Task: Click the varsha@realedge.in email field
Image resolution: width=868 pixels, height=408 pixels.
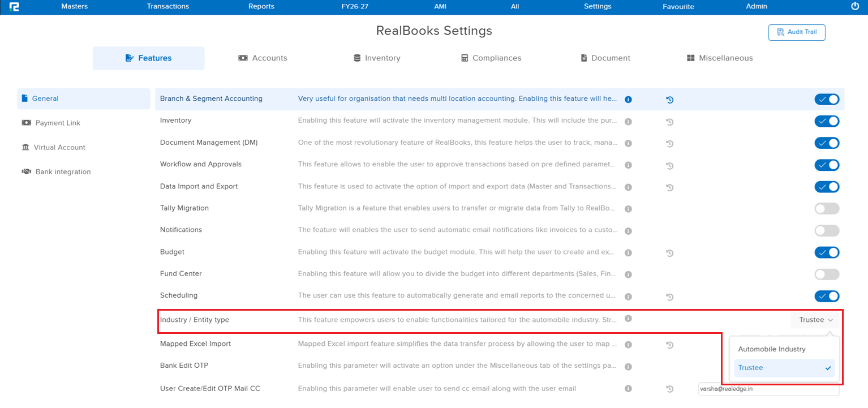Action: click(x=768, y=389)
